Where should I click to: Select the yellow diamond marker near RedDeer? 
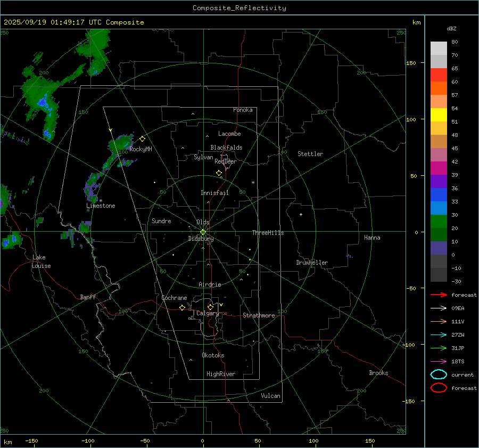(219, 173)
